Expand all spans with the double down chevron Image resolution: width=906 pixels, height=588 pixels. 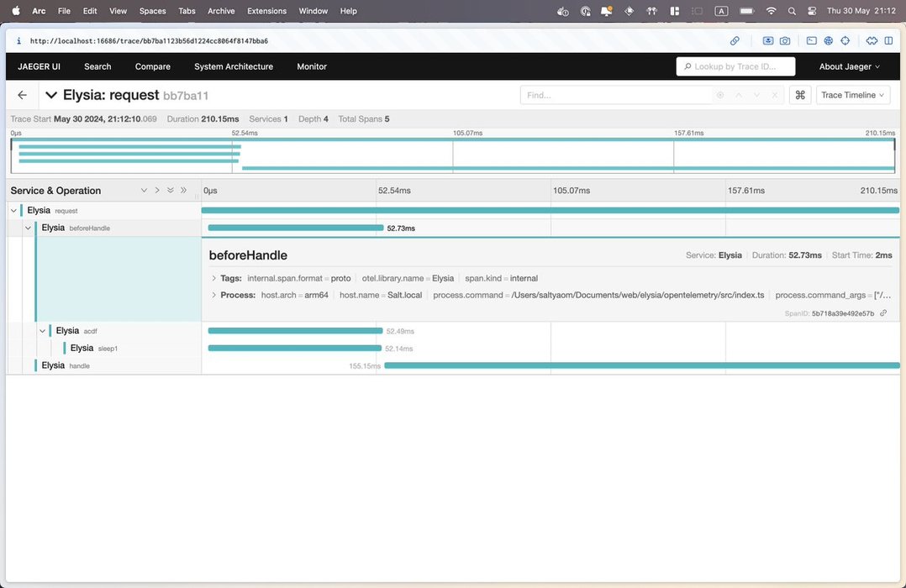click(171, 190)
